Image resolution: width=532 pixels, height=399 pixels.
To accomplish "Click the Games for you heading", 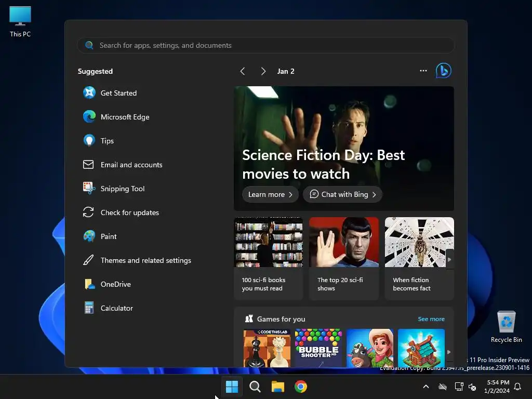I will pyautogui.click(x=281, y=319).
